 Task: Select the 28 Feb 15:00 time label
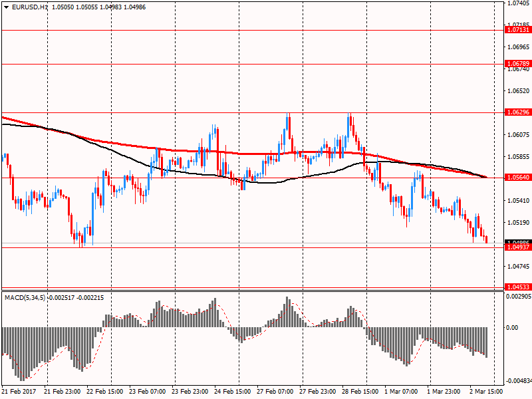click(360, 392)
